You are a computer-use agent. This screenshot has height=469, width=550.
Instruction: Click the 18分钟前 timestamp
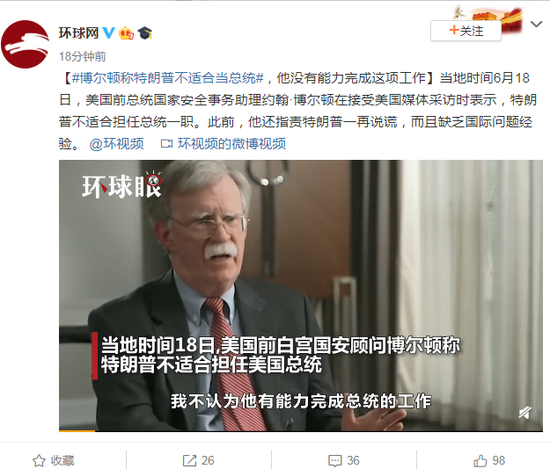[82, 56]
